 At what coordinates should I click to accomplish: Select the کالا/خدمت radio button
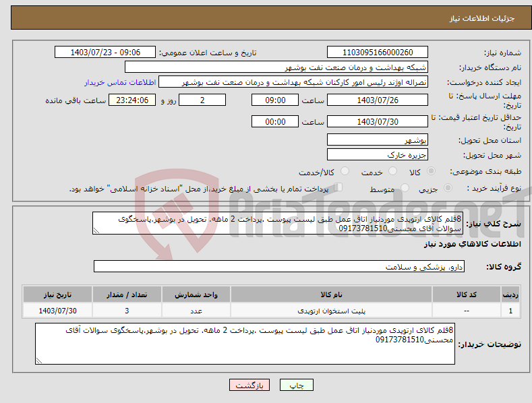(345, 171)
